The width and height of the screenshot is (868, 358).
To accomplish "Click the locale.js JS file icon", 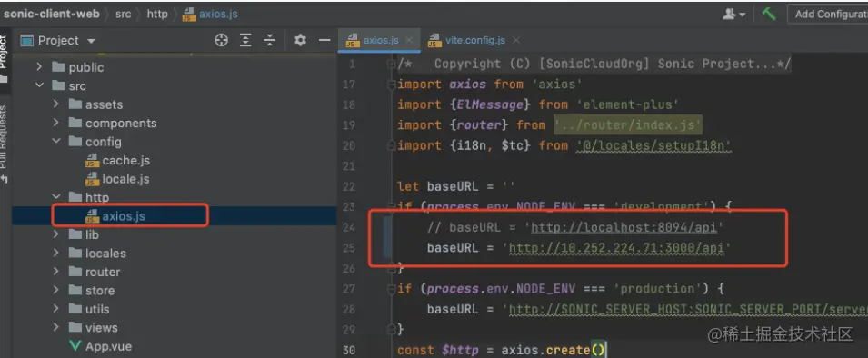I will click(93, 179).
